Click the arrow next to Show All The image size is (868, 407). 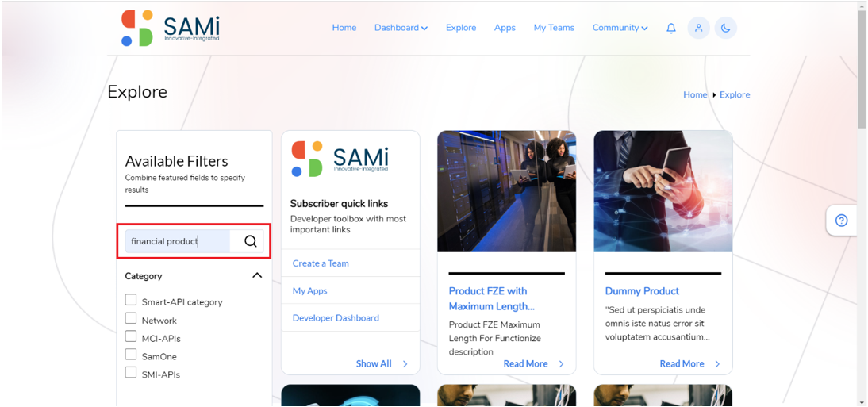point(405,364)
